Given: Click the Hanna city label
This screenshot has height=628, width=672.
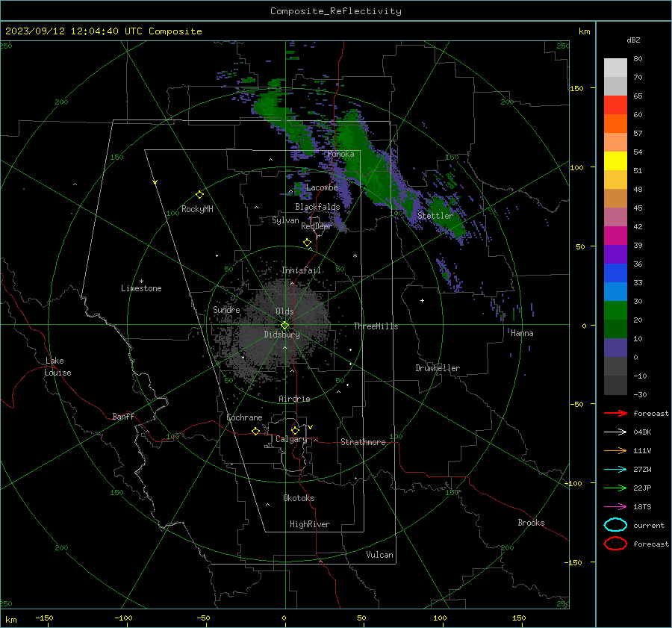Looking at the screenshot, I should pyautogui.click(x=522, y=333).
